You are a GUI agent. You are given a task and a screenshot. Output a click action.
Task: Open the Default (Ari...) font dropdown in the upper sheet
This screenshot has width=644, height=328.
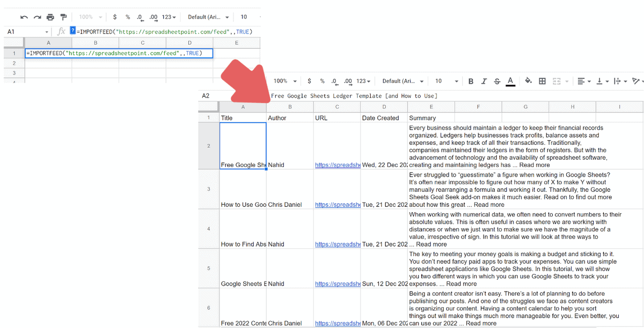(208, 17)
